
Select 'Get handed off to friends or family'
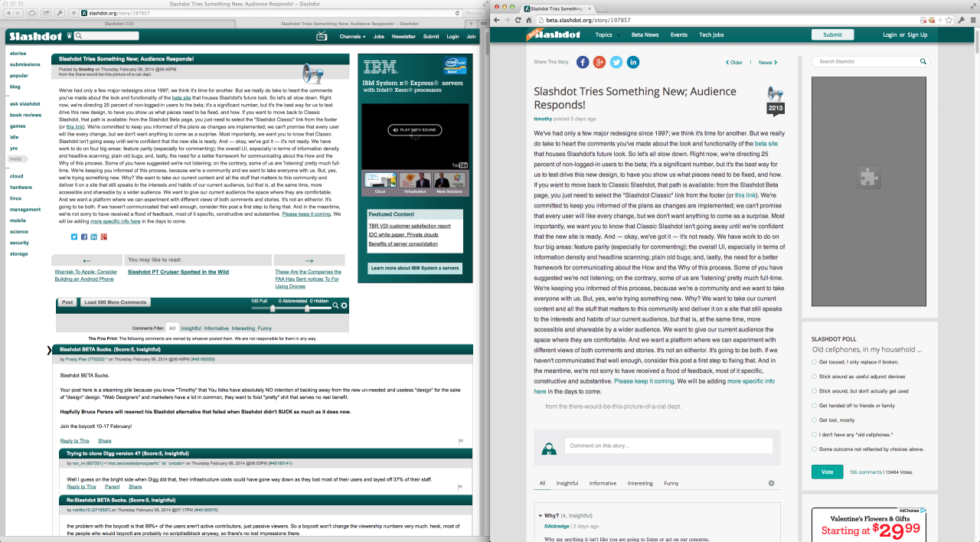815,406
